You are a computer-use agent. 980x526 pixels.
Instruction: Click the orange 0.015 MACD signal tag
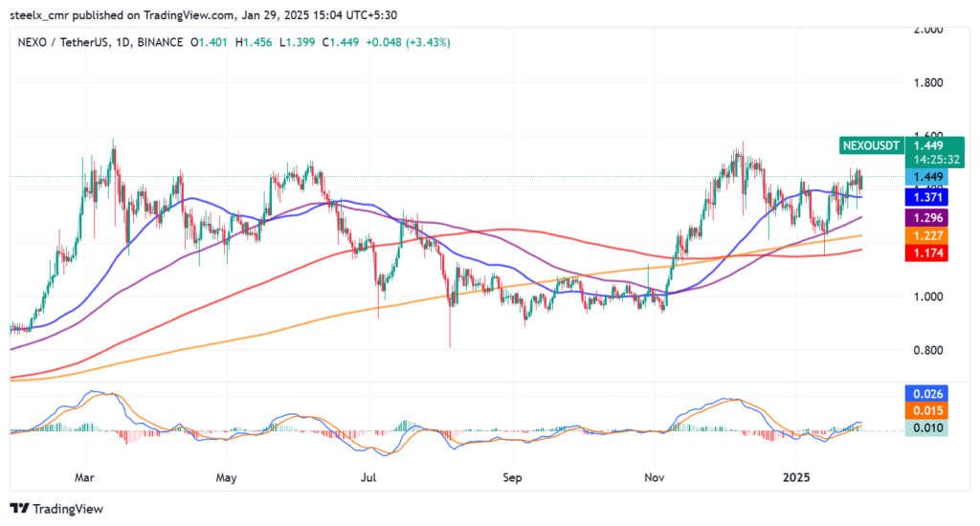925,411
